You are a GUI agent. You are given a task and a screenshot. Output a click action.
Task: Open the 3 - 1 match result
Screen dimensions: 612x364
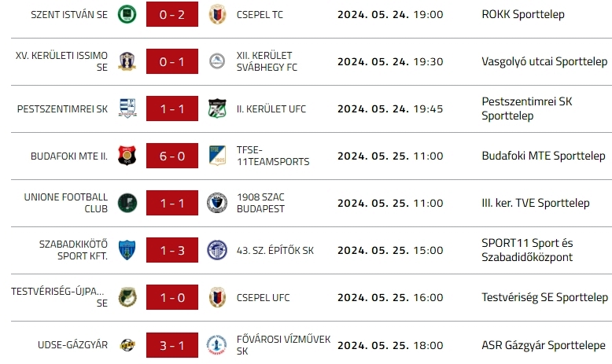tap(172, 344)
